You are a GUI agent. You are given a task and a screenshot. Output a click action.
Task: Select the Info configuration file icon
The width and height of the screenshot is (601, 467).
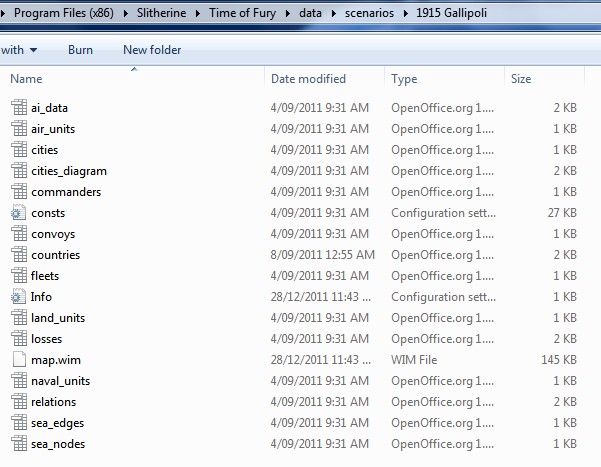19,297
